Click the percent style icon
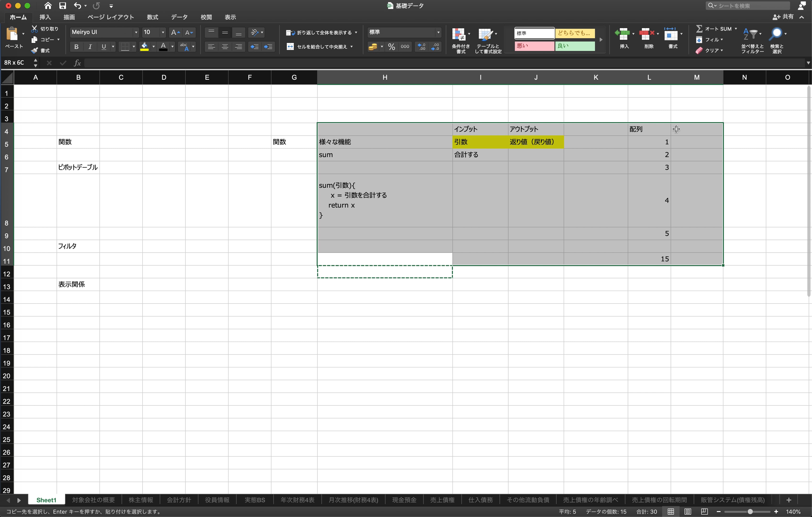 coord(391,47)
